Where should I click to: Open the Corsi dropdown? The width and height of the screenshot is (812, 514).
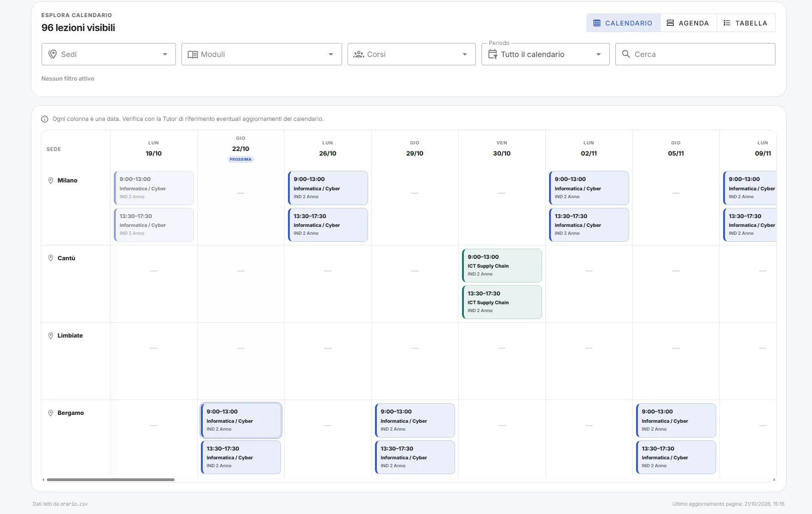[412, 54]
